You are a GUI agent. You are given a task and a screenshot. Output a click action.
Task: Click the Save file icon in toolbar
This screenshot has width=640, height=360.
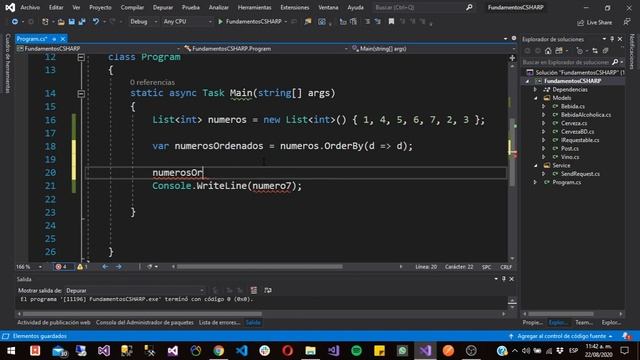click(x=71, y=22)
